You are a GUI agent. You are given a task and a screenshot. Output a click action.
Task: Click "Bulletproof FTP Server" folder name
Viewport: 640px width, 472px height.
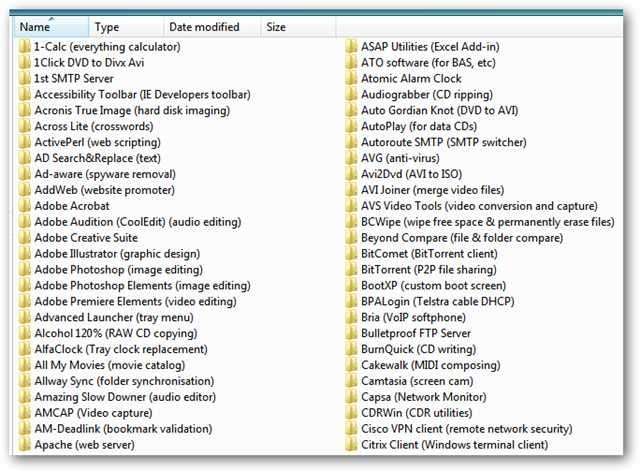416,333
